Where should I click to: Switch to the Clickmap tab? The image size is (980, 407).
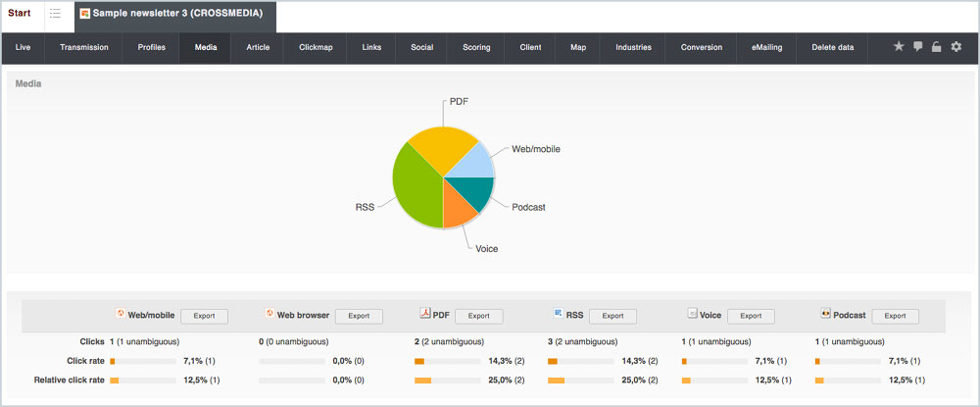[x=316, y=47]
